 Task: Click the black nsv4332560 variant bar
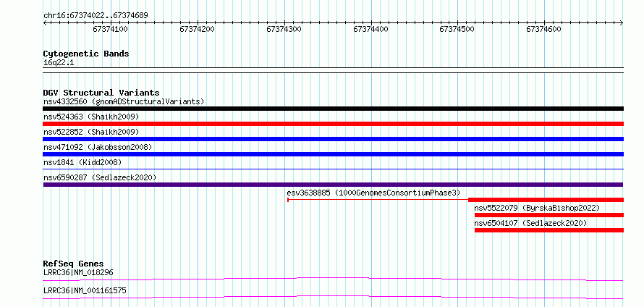point(333,109)
